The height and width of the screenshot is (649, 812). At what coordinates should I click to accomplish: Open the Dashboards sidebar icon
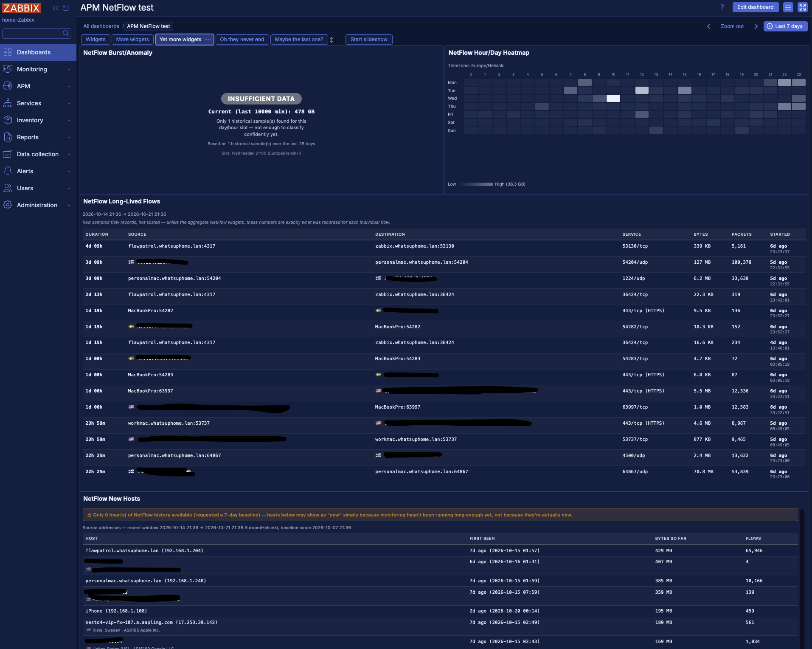8,52
